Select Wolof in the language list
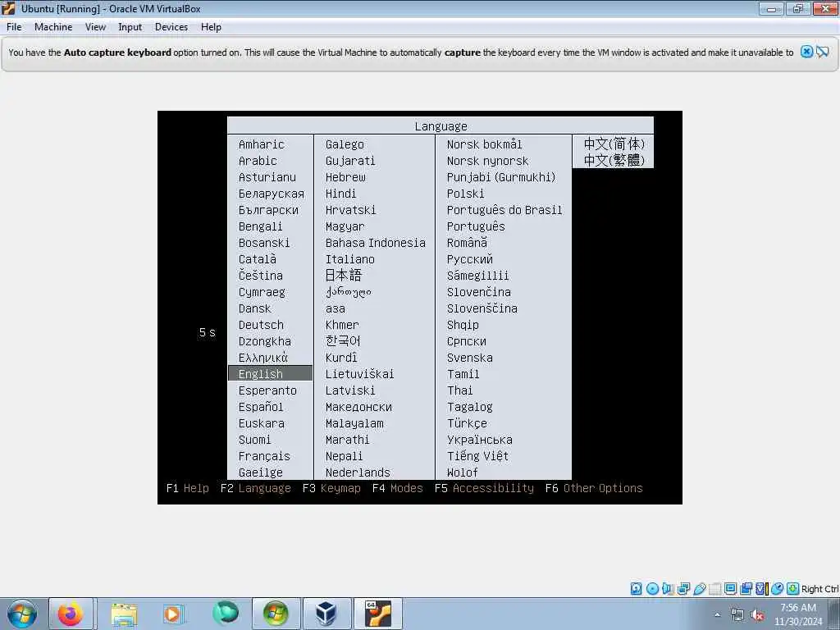The image size is (840, 630). pos(463,472)
